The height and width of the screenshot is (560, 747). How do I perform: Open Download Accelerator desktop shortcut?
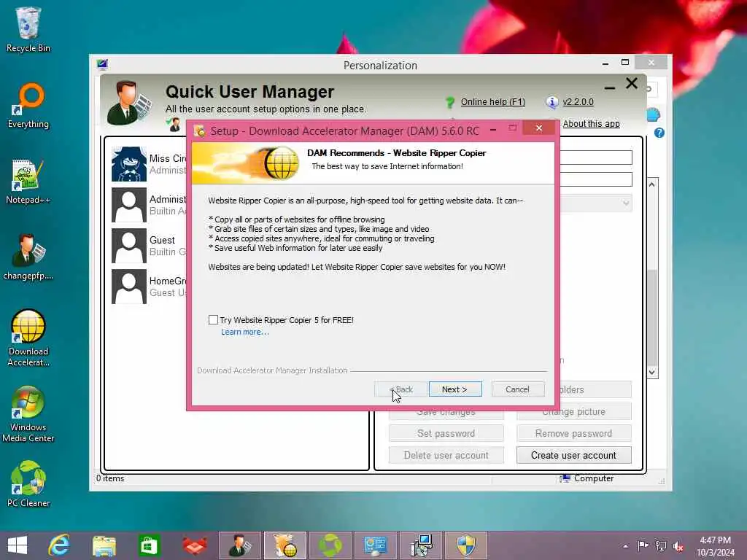click(28, 338)
